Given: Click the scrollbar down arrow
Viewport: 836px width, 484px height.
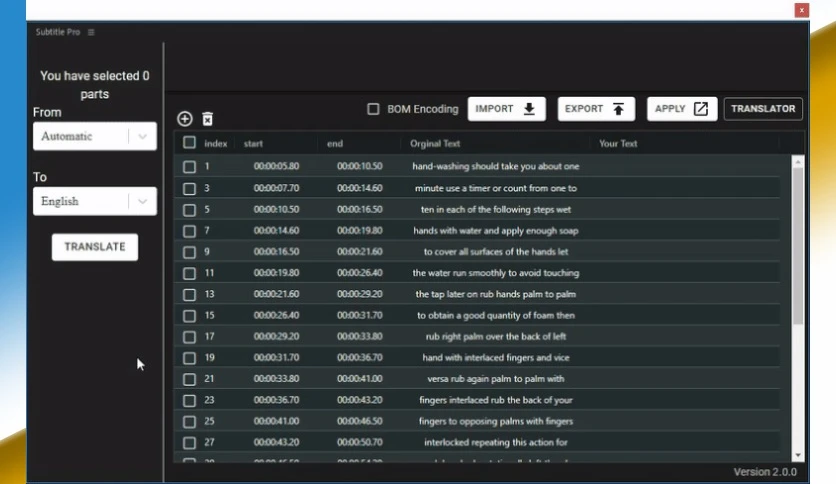Looking at the screenshot, I should 798,455.
